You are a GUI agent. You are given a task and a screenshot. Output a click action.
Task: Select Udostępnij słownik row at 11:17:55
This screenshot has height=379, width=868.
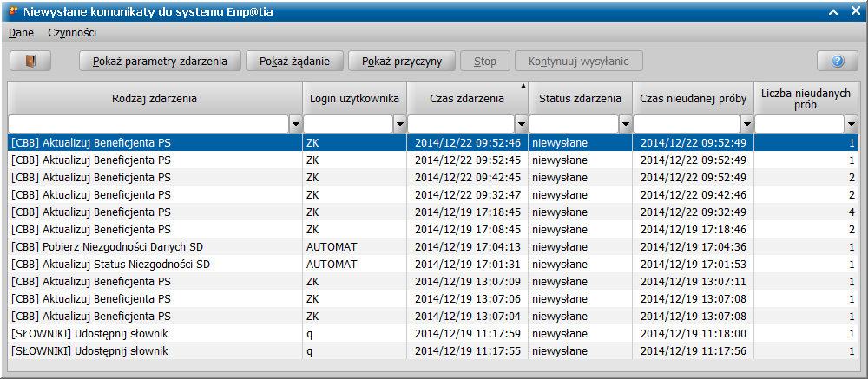click(x=433, y=350)
